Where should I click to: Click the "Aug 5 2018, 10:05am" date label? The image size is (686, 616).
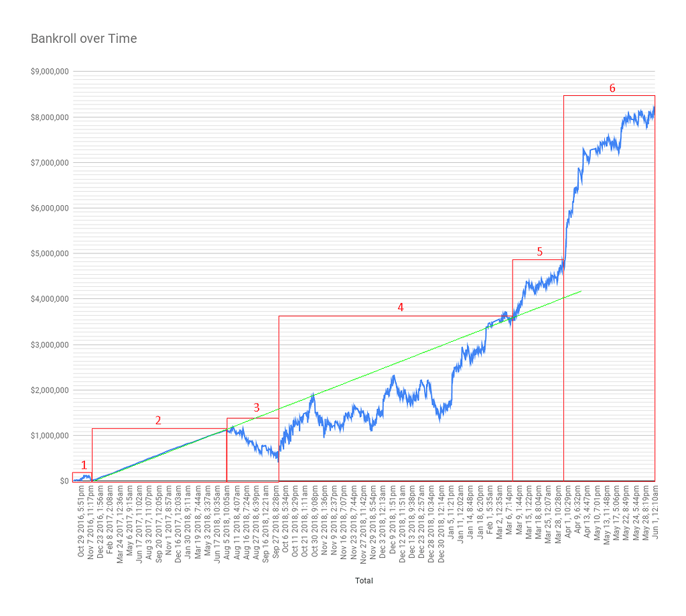pos(226,522)
